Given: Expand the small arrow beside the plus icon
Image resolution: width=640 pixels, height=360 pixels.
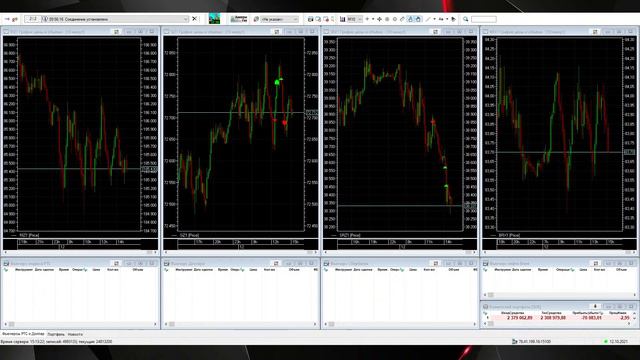Looking at the screenshot, I should [373, 19].
